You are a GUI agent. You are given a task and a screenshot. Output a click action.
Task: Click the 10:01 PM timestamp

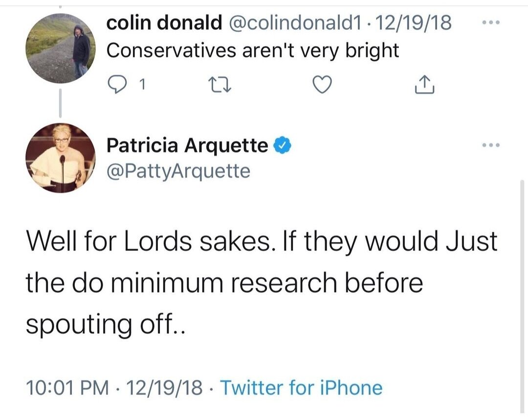67,388
